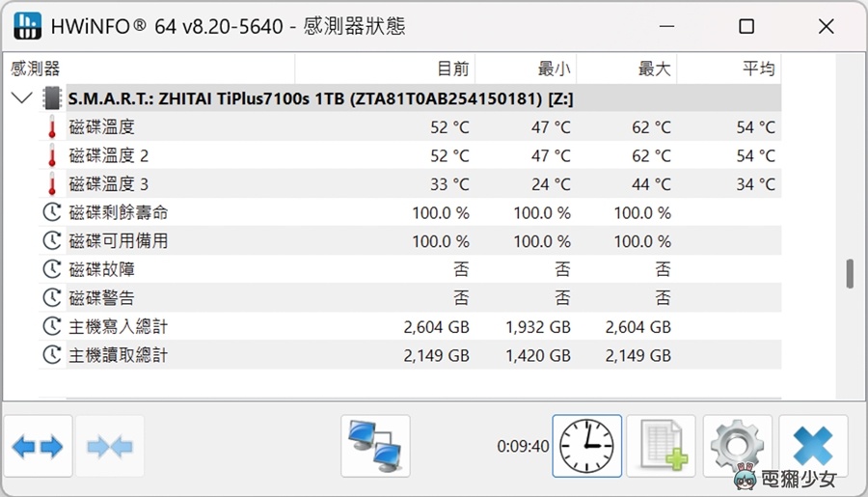Click minimum value 24 °C of 磁碟溫度 3
Image resolution: width=868 pixels, height=497 pixels.
point(551,184)
